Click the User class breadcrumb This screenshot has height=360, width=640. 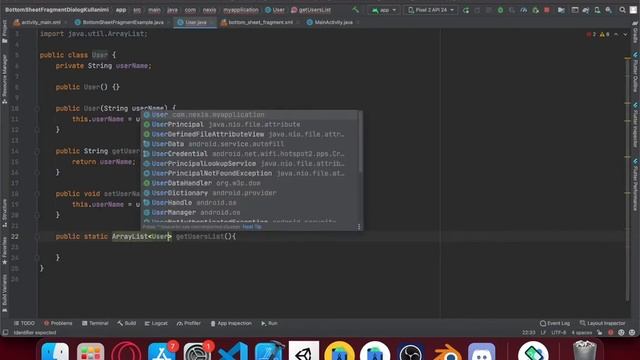coord(275,10)
